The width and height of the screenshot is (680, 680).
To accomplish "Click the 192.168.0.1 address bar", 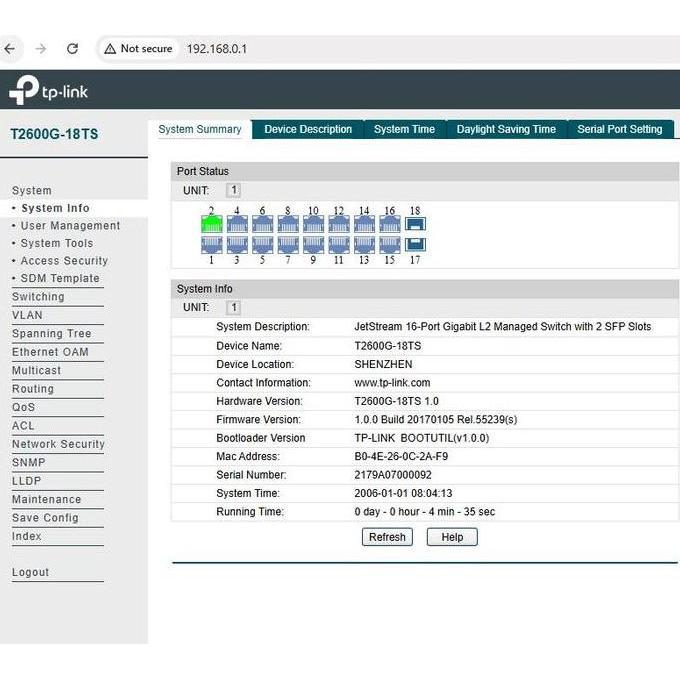I will (217, 49).
